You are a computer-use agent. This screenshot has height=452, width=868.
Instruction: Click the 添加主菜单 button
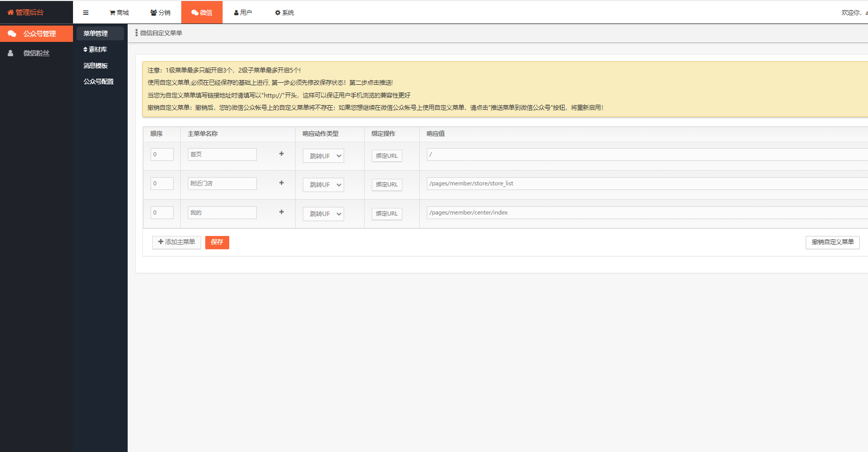tap(177, 242)
